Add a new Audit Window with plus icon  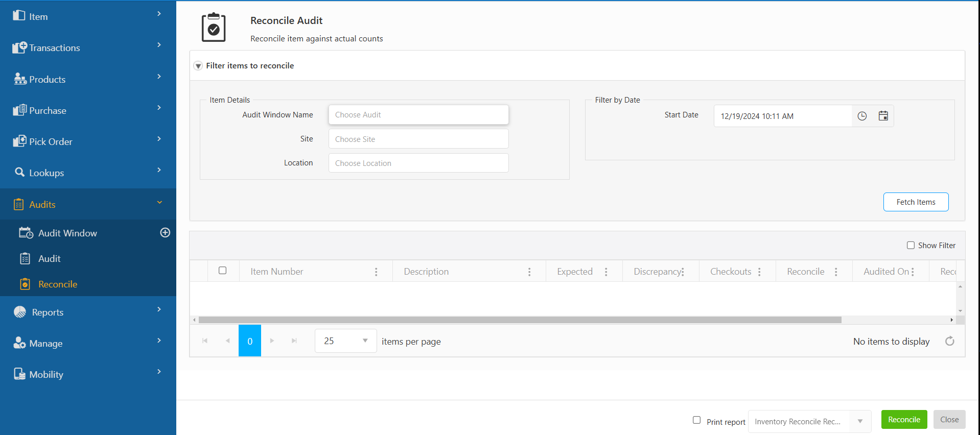point(165,233)
